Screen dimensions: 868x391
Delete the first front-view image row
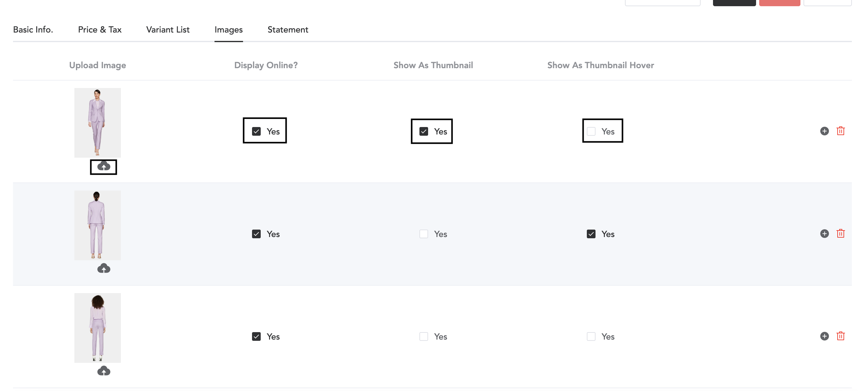(840, 131)
